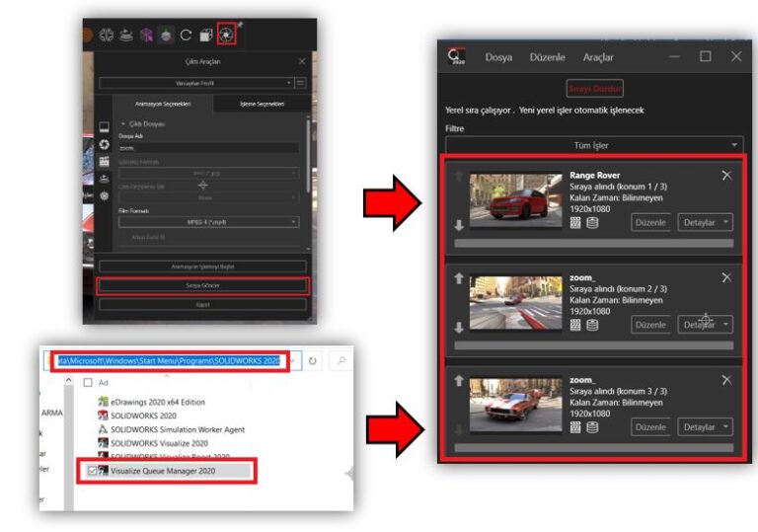
Task: Collapse the Çıktı Dosyası section
Action: point(122,123)
